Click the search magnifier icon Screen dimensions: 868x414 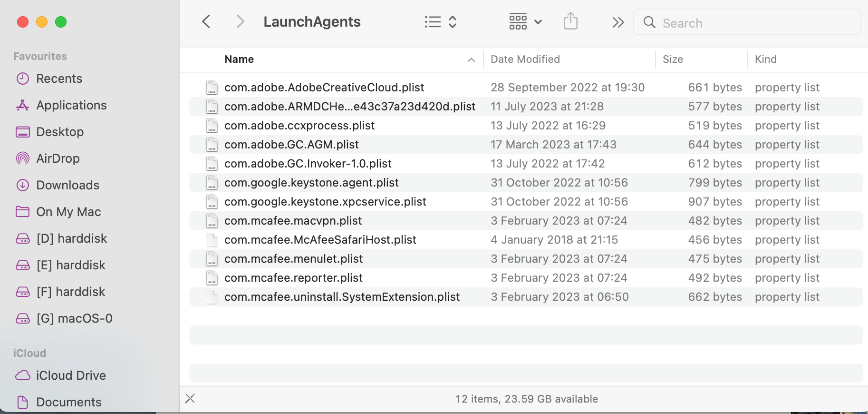(x=649, y=22)
